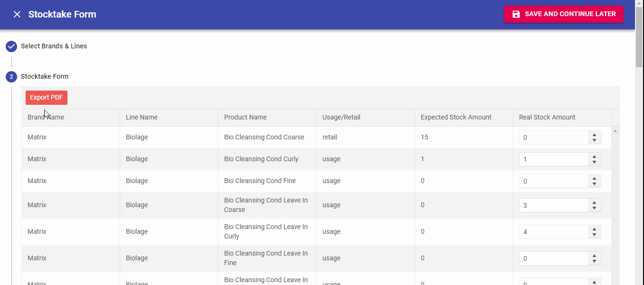Increase stock for Cond Leave In Curly
This screenshot has height=285, width=644.
(594, 229)
